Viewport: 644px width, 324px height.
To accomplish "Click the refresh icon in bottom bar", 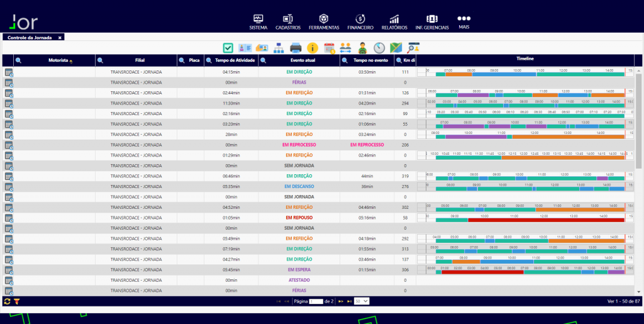I will [7, 301].
